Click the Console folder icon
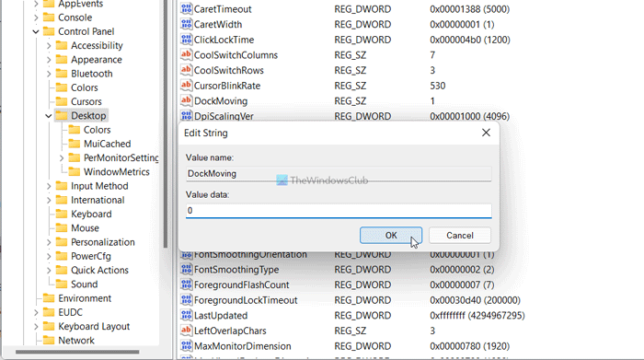Image resolution: width=644 pixels, height=360 pixels. pos(49,17)
